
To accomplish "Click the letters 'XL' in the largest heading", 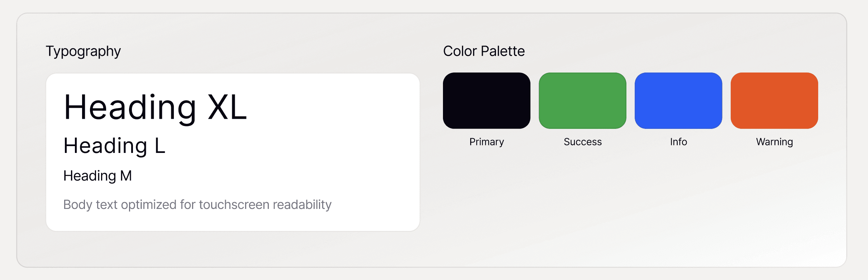I will [227, 107].
